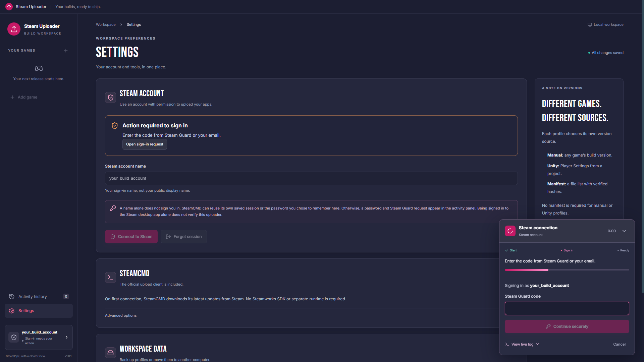Focus the Steam Guard code field

[567, 308]
